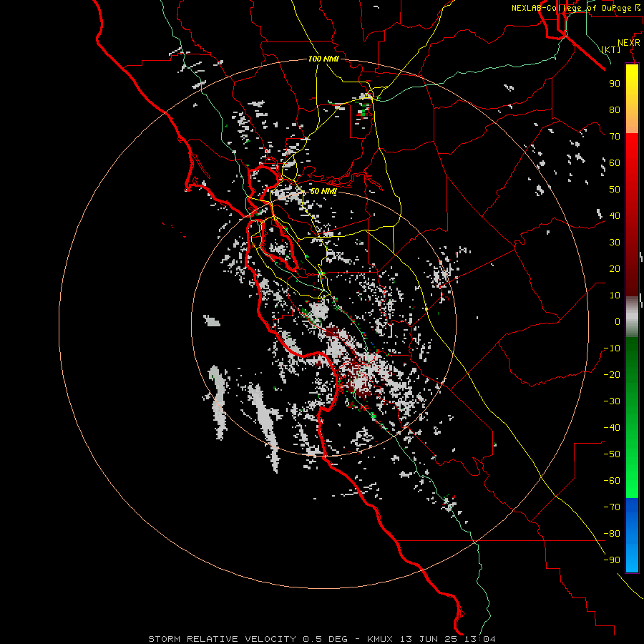Screen dimensions: 644x644
Task: Select the 80 value on velocity scale
Action: [615, 109]
